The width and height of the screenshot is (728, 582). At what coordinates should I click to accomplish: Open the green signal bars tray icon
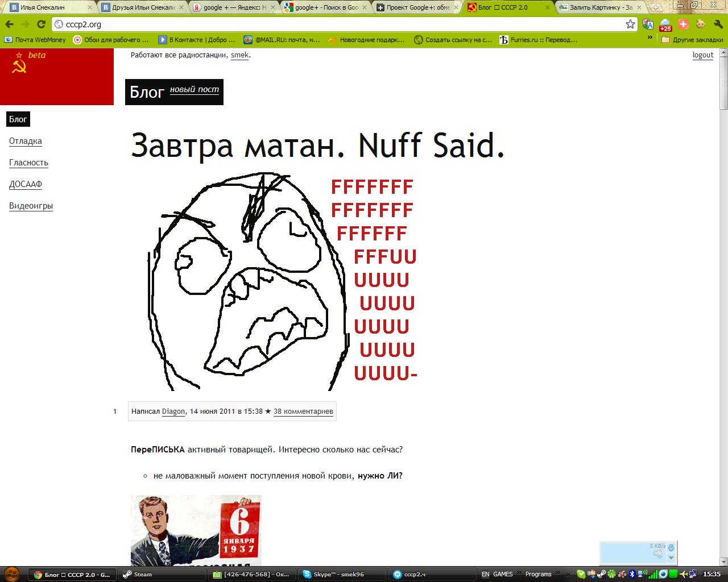click(653, 574)
